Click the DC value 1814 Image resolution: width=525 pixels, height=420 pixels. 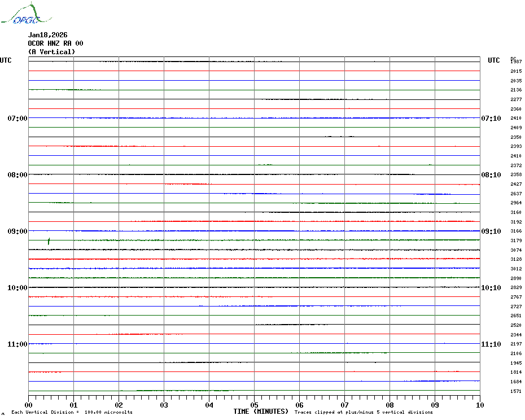pos(516,372)
